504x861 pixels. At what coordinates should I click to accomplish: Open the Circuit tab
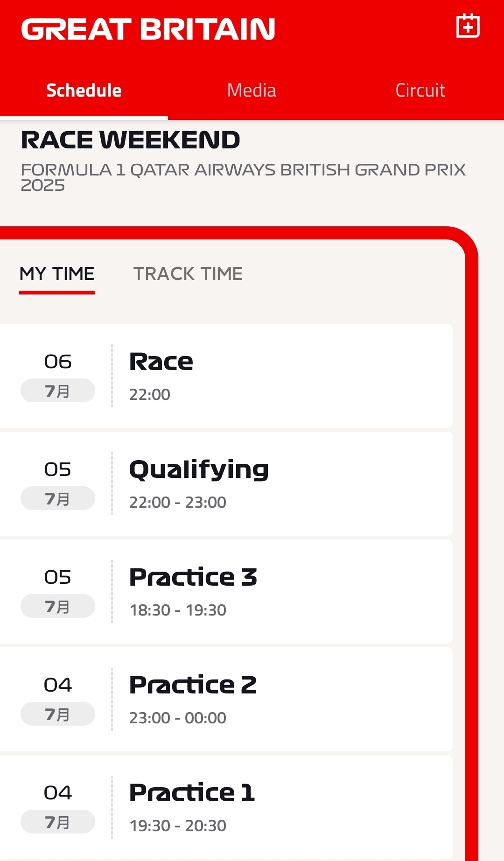(420, 90)
